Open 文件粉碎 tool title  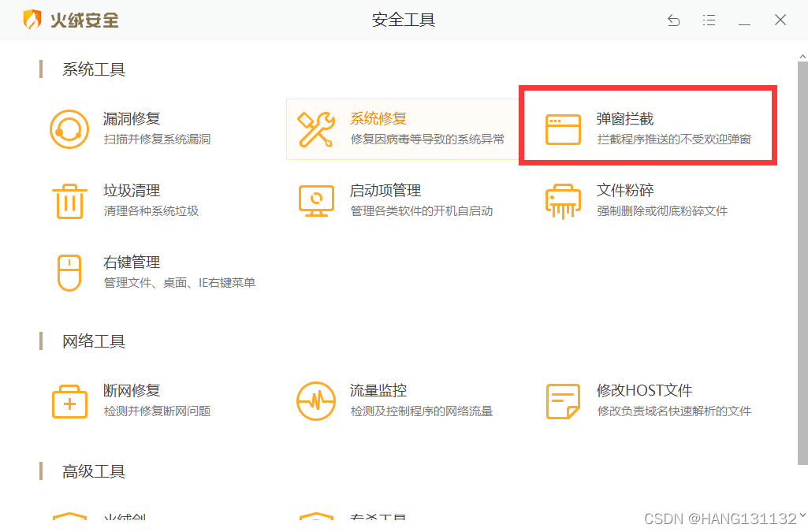pyautogui.click(x=625, y=191)
